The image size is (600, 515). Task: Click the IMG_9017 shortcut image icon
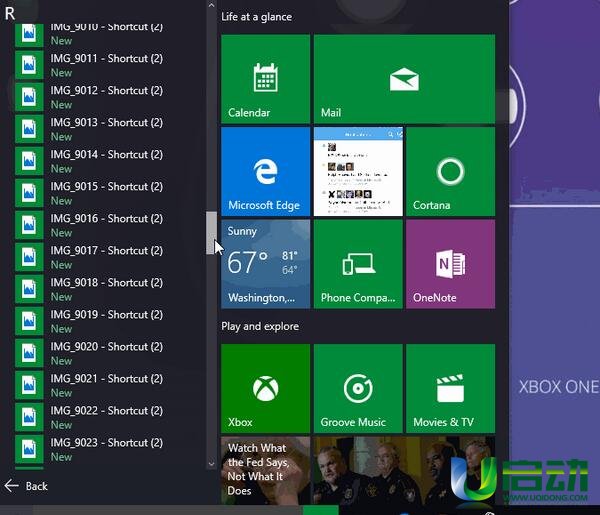(x=29, y=257)
